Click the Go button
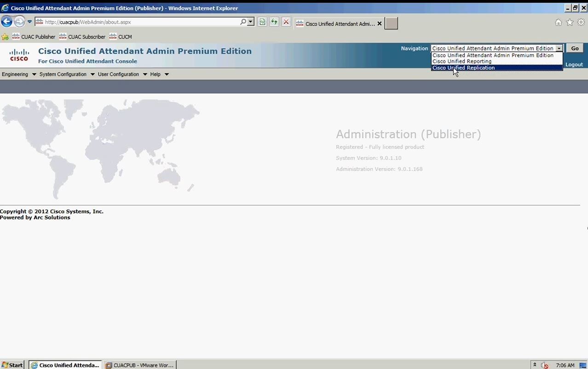 tap(575, 48)
